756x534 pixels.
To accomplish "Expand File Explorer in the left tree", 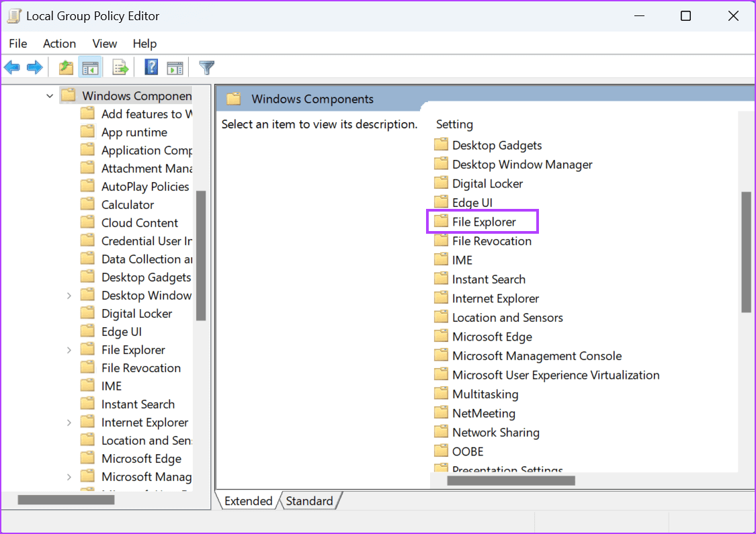I will 69,349.
